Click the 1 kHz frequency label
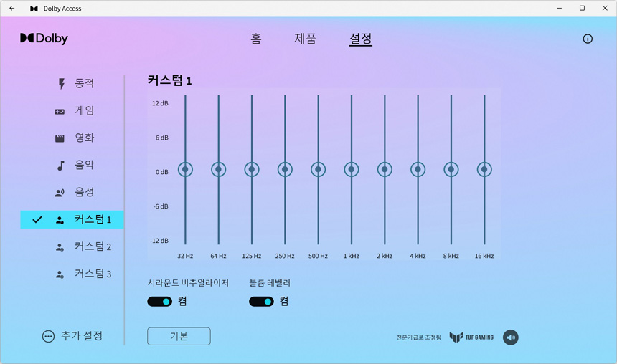 (x=352, y=256)
